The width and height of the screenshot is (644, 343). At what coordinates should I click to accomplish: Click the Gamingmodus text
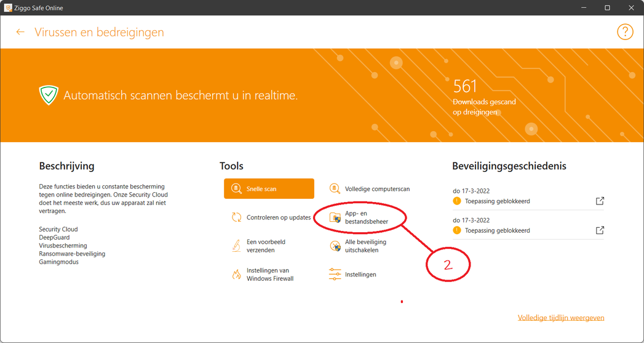click(x=58, y=262)
